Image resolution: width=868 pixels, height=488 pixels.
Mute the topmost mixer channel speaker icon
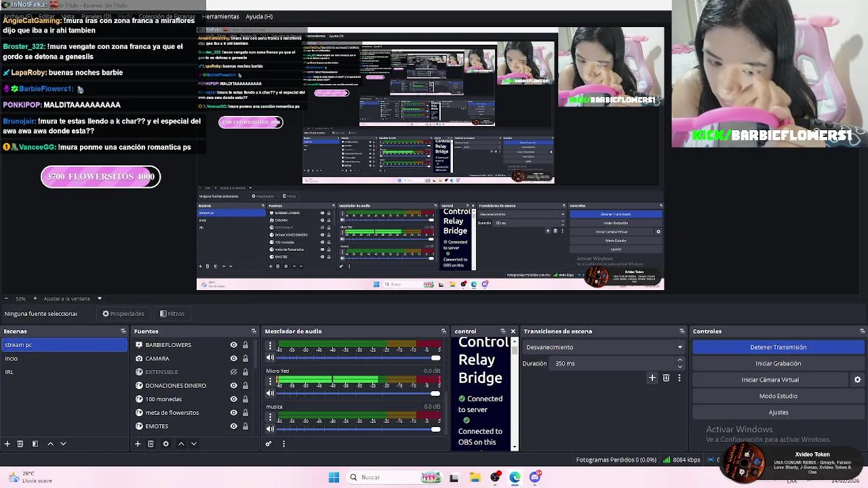click(x=270, y=358)
